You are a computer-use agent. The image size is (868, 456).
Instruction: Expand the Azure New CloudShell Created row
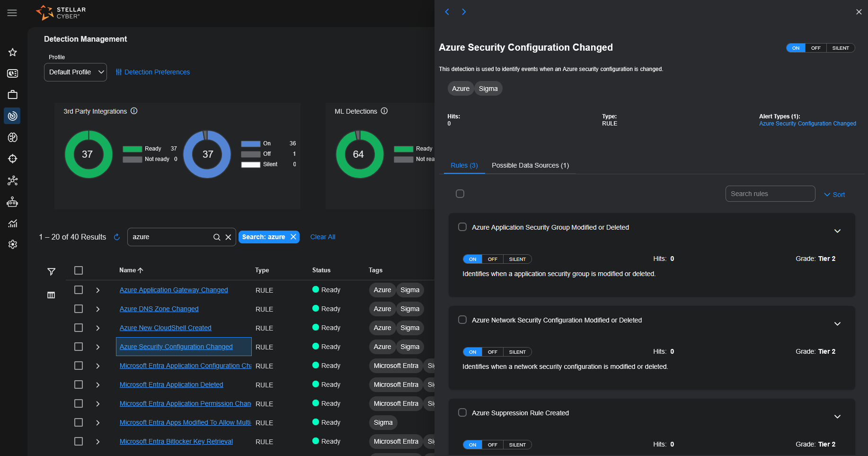pos(98,328)
